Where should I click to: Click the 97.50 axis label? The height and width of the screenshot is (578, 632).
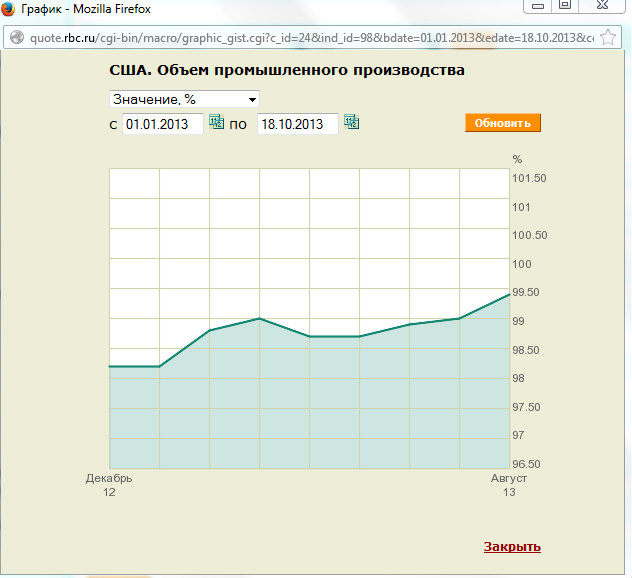[x=526, y=407]
